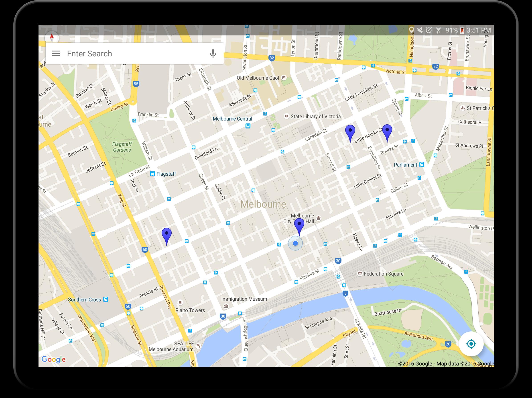Tap the Flagstaff Gardens label

tap(122, 147)
